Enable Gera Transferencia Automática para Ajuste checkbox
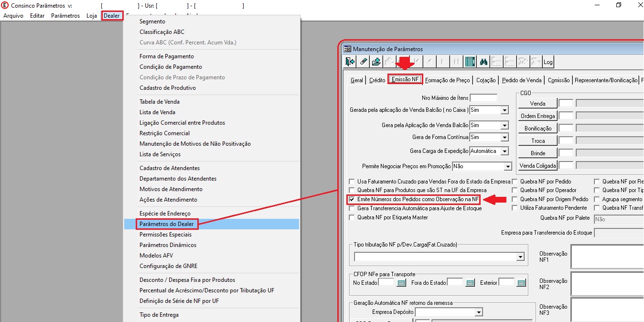Viewport: 644px width, 322px height. click(x=352, y=208)
